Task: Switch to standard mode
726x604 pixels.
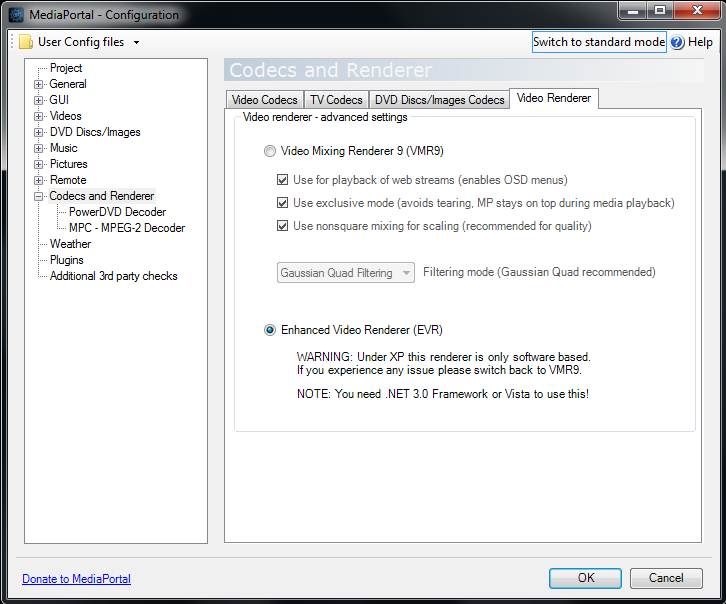Action: (599, 42)
